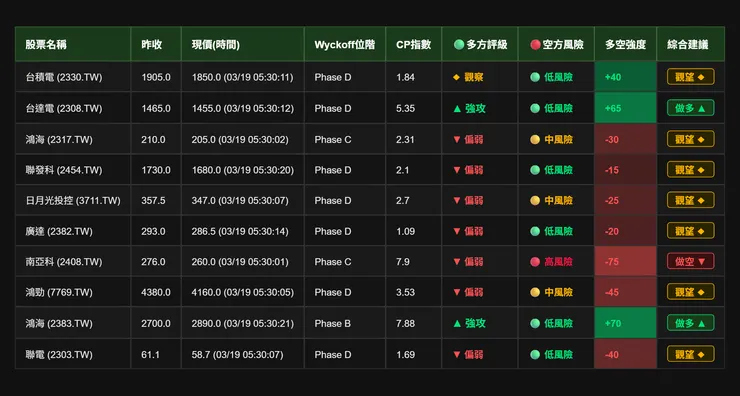Screen dimensions: 740x396
Task: Click 高風險 label in 南亞科 row
Action: (x=559, y=261)
